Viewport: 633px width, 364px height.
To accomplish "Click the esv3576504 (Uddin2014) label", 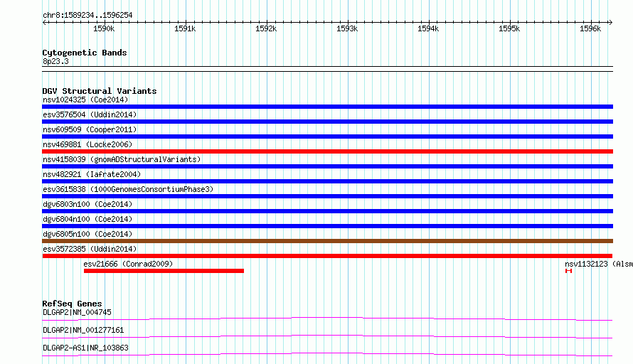I will pyautogui.click(x=90, y=114).
